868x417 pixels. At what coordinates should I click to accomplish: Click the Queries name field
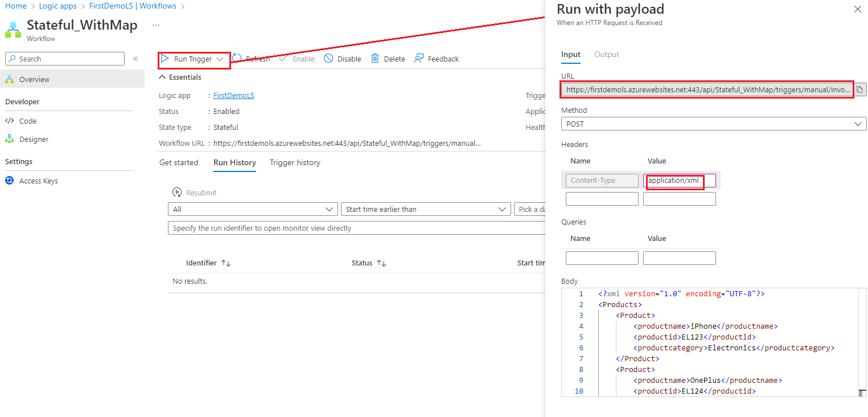click(x=602, y=258)
